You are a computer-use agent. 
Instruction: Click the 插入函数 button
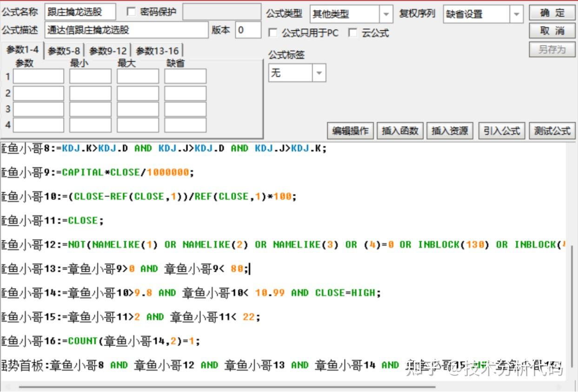(400, 131)
